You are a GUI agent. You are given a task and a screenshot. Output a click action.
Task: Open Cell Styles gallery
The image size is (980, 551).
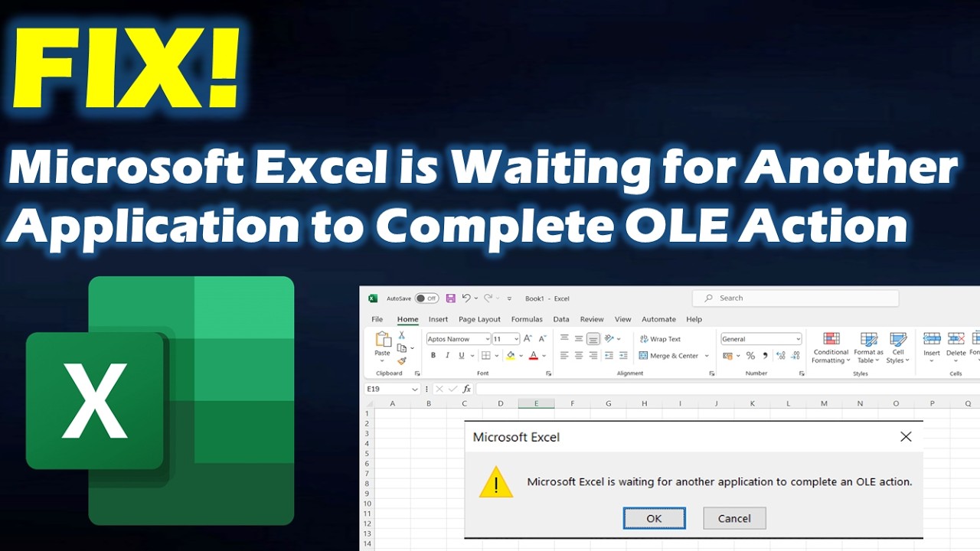click(x=898, y=347)
